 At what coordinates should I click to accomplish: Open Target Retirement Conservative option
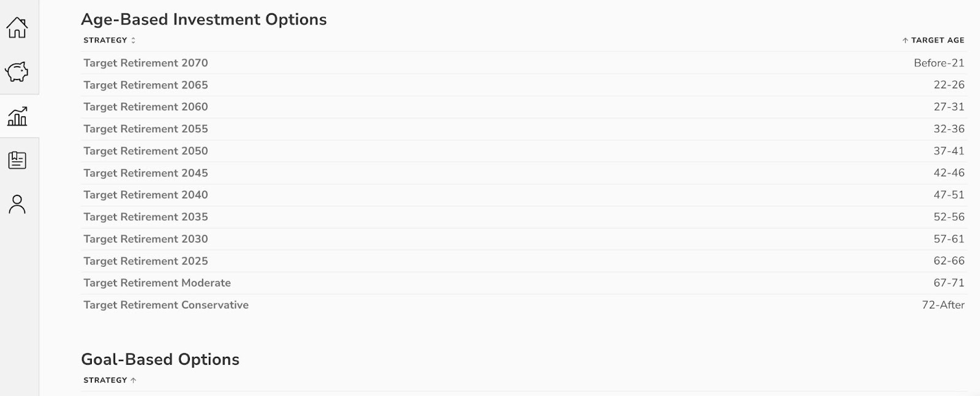(166, 305)
